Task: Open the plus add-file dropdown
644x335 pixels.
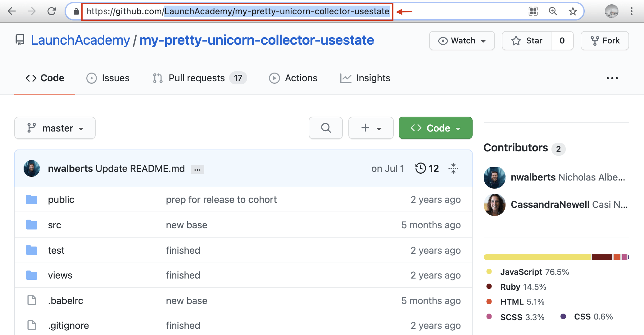Action: (x=371, y=128)
